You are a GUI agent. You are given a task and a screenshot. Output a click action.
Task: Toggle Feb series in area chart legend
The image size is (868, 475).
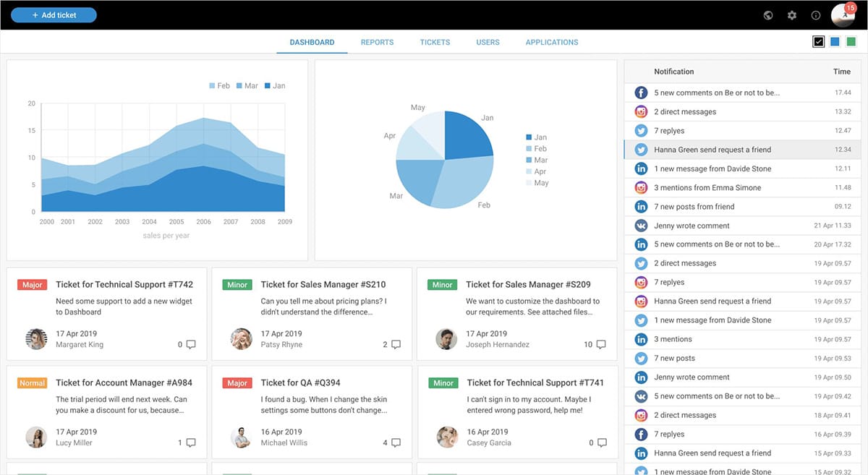click(220, 86)
